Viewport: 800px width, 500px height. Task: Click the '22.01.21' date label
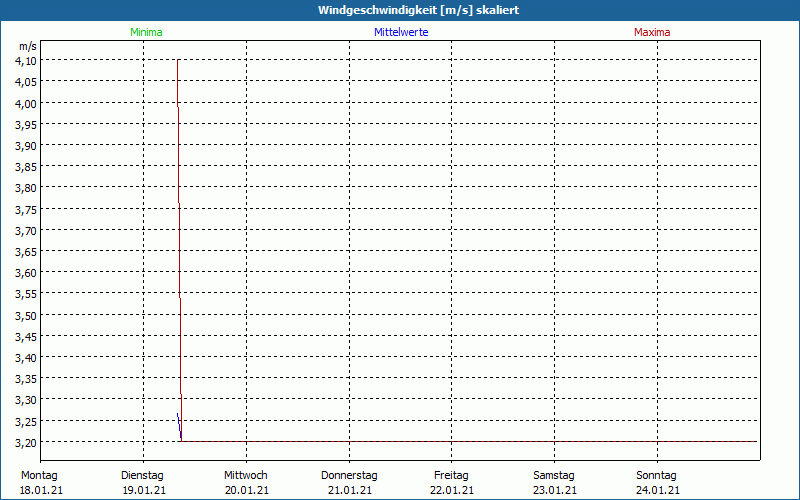pyautogui.click(x=452, y=490)
